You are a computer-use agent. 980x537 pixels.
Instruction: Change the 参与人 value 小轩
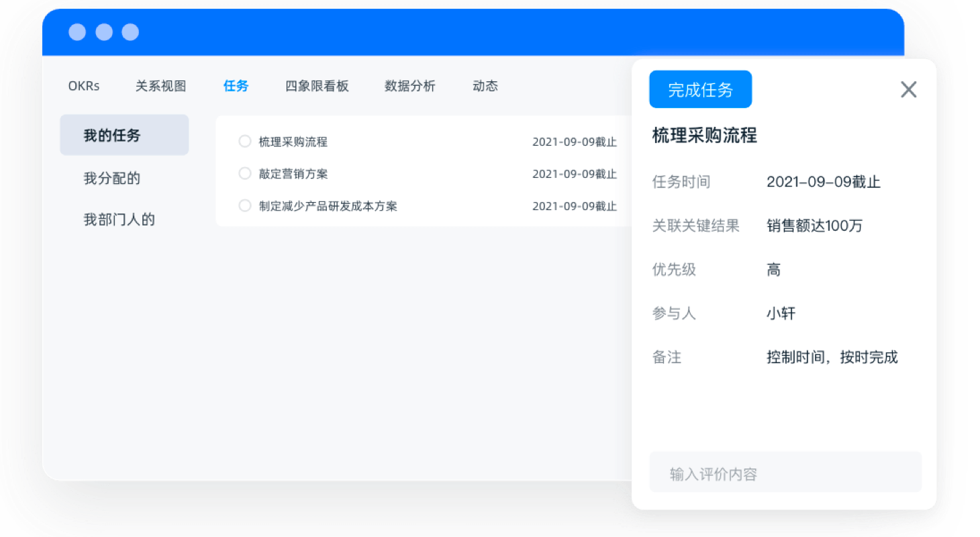point(781,313)
